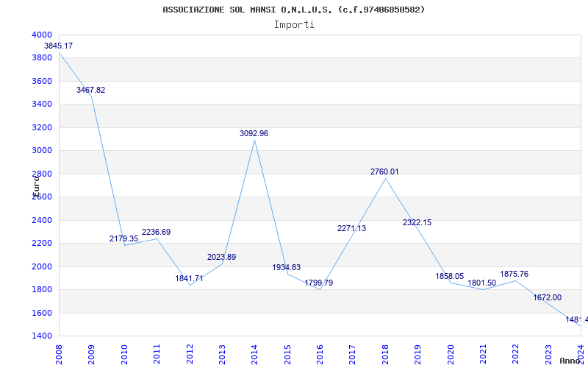The height and width of the screenshot is (368, 588).
Task: Click x-axis year 2009
Action: coord(91,355)
